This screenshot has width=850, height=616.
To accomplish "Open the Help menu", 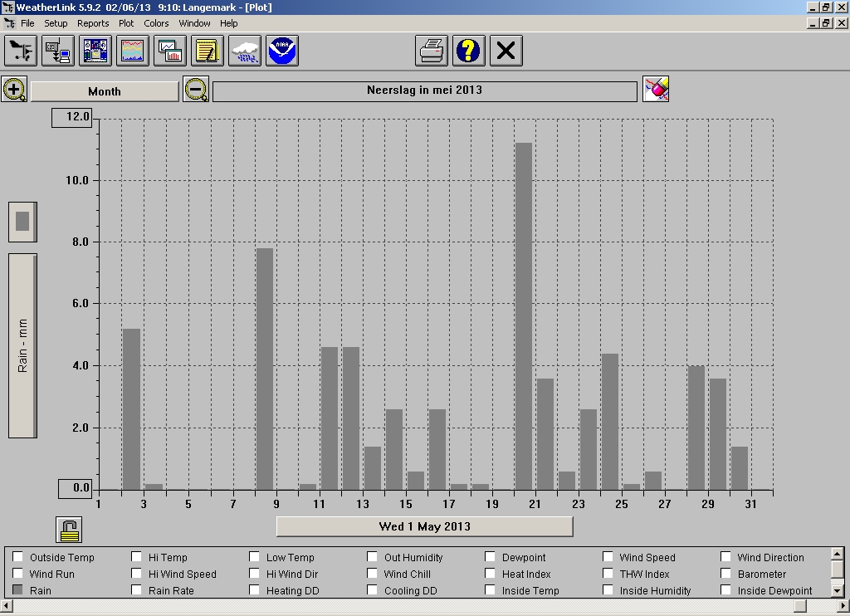I will (229, 23).
